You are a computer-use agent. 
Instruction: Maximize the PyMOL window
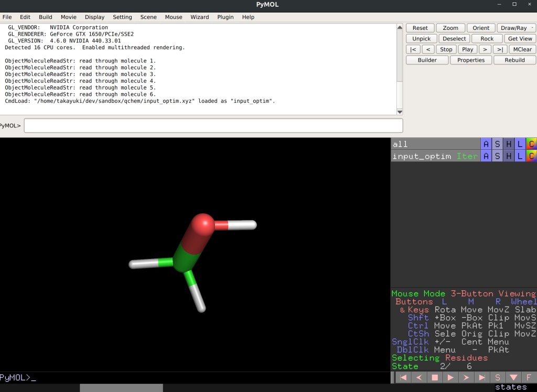514,4
